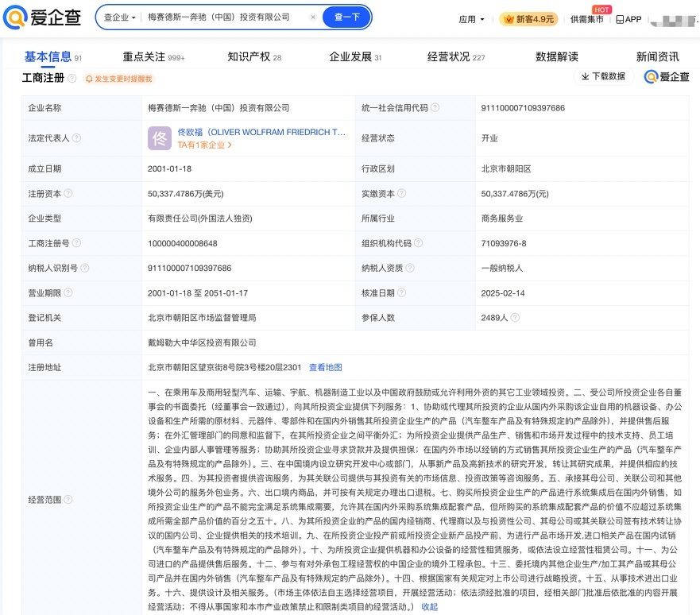The image size is (700, 615).
Task: Clear the search box with the X icon
Action: click(x=312, y=17)
